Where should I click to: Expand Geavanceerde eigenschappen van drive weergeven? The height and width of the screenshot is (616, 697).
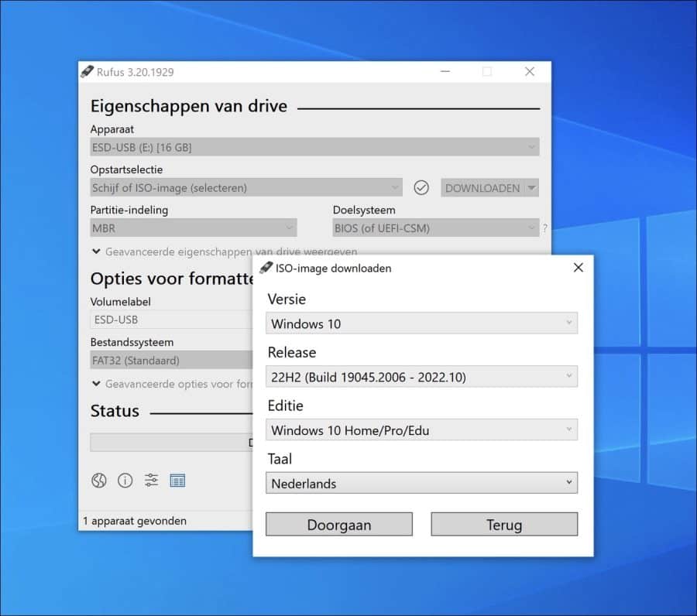224,252
